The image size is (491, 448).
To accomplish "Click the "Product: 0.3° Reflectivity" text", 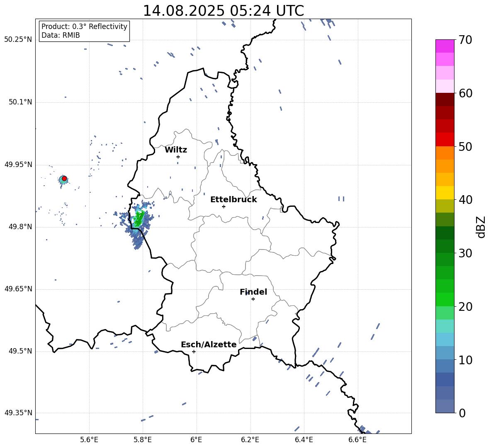I will (84, 27).
